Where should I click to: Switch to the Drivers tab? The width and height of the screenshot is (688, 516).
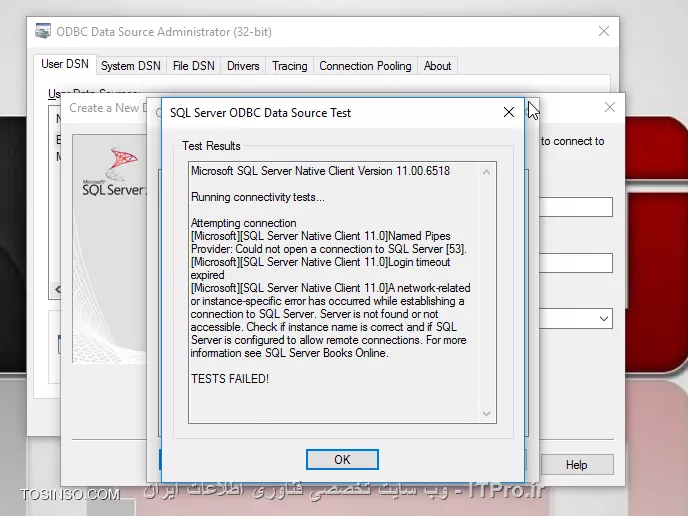tap(243, 66)
